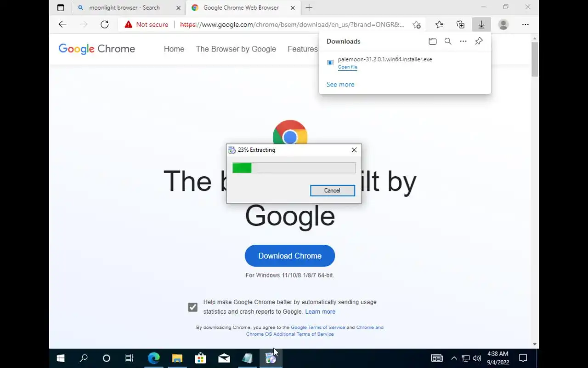Open Task View on the taskbar

(x=130, y=358)
